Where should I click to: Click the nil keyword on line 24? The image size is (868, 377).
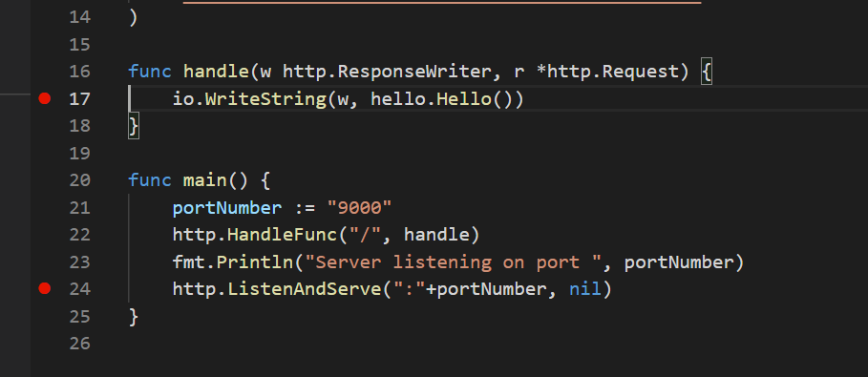point(585,288)
